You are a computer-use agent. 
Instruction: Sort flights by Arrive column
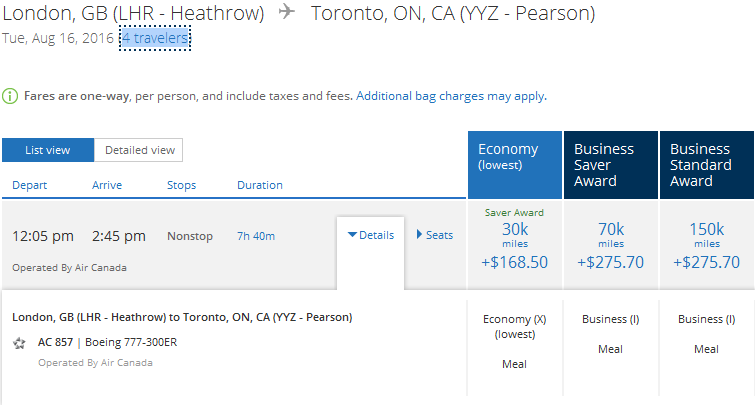(107, 185)
